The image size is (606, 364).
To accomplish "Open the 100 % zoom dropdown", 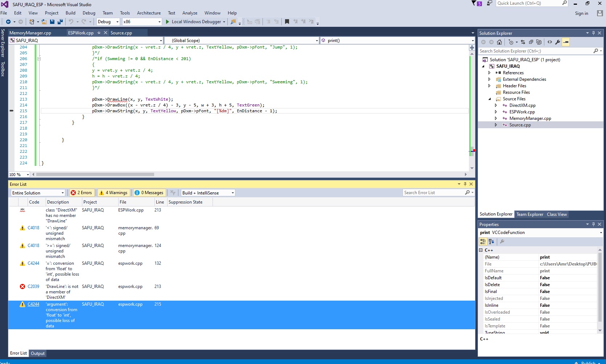I will click(x=19, y=175).
